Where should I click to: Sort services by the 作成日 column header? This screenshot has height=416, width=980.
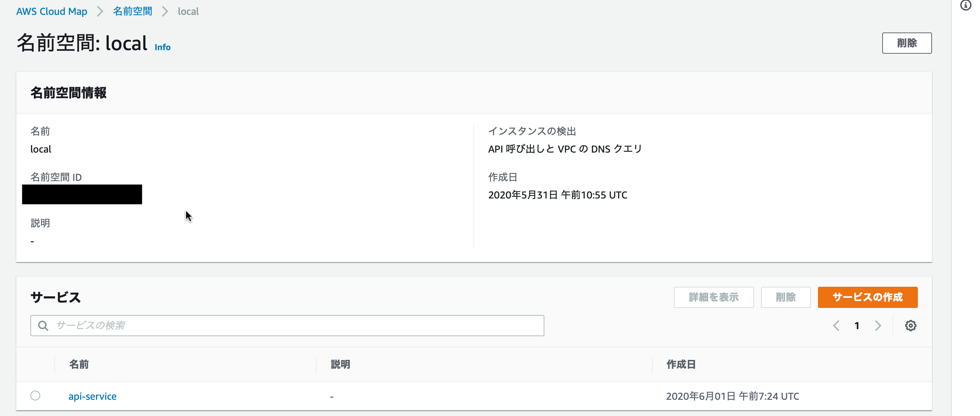tap(681, 364)
